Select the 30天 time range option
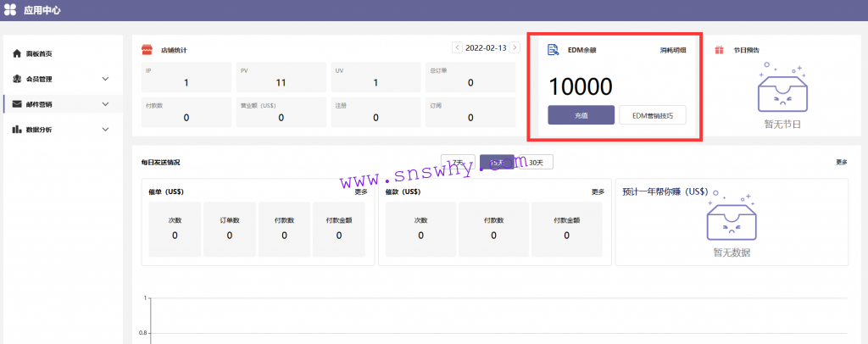 [535, 162]
